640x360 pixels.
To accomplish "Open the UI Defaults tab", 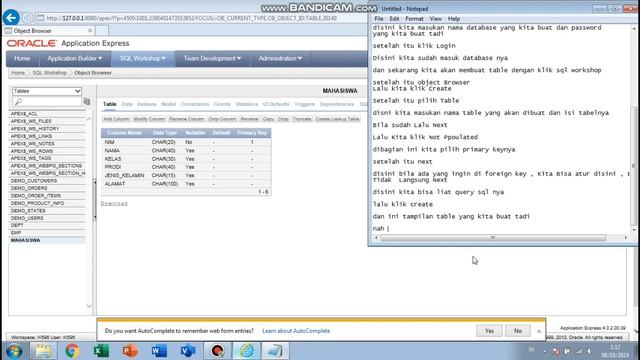I will [276, 104].
